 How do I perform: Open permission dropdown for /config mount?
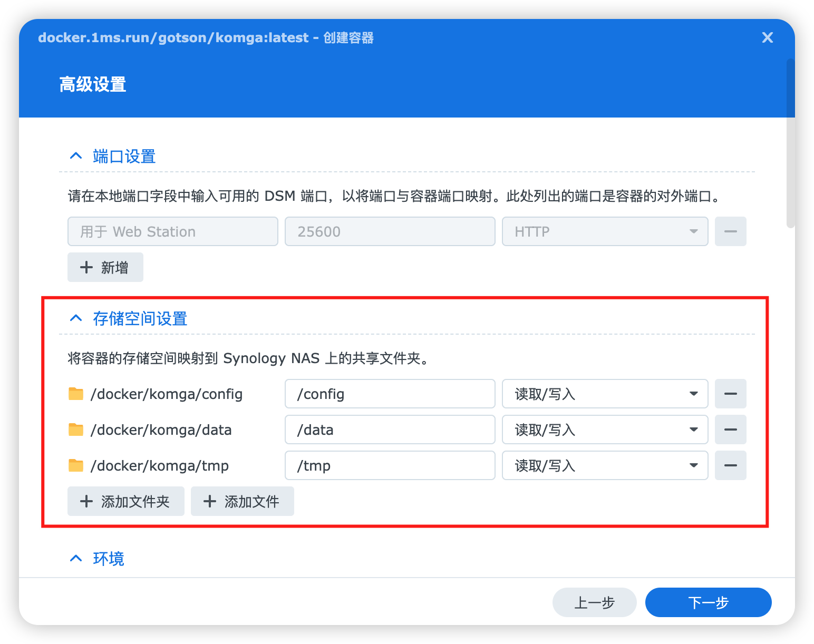click(604, 394)
